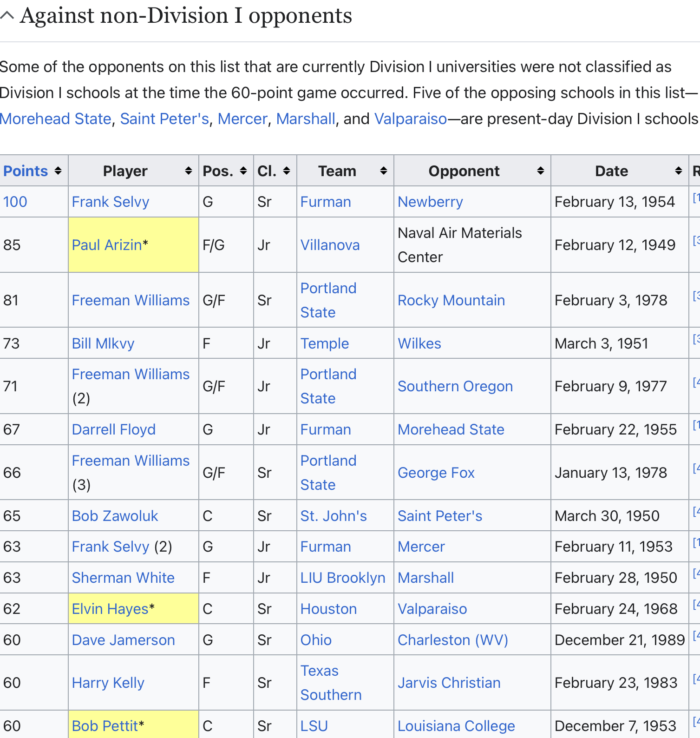The image size is (700, 738).
Task: Click the Naval Air Materials Center cell text
Action: (x=460, y=245)
